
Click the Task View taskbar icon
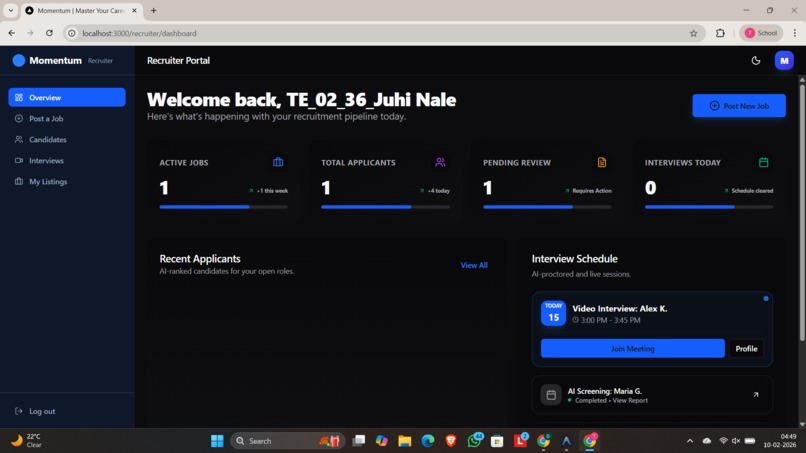coord(358,441)
